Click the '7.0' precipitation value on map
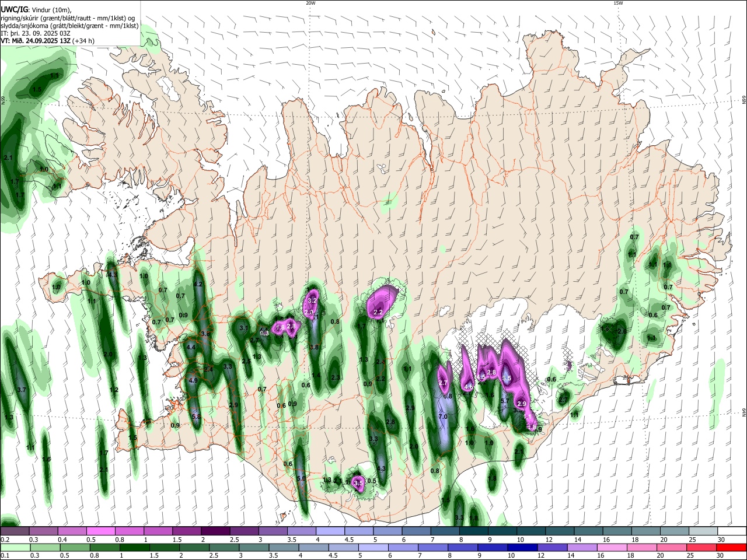The height and width of the screenshot is (560, 747). point(443,416)
